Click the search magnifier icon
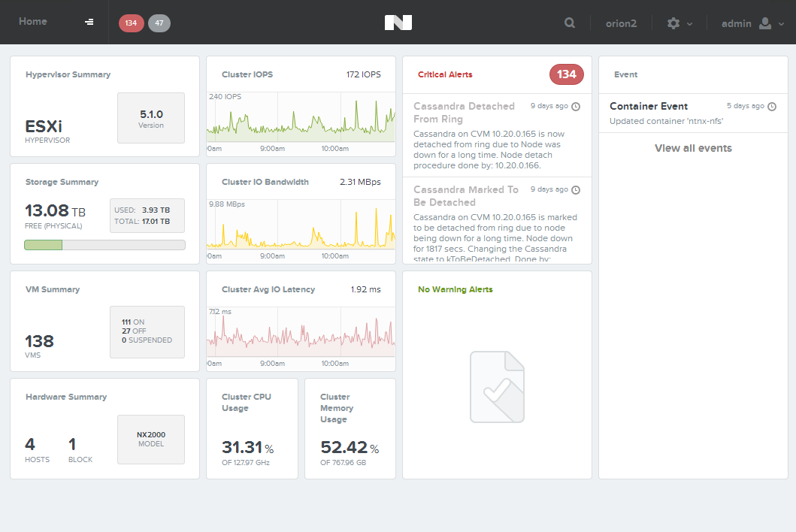 [570, 23]
